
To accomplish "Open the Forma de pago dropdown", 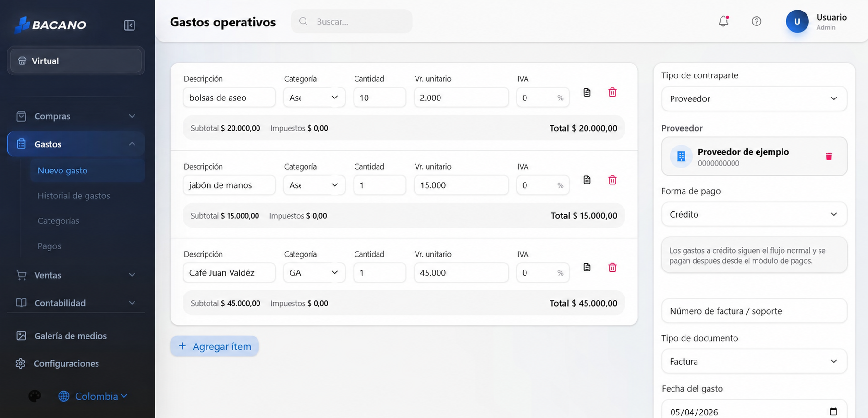I will pyautogui.click(x=754, y=214).
